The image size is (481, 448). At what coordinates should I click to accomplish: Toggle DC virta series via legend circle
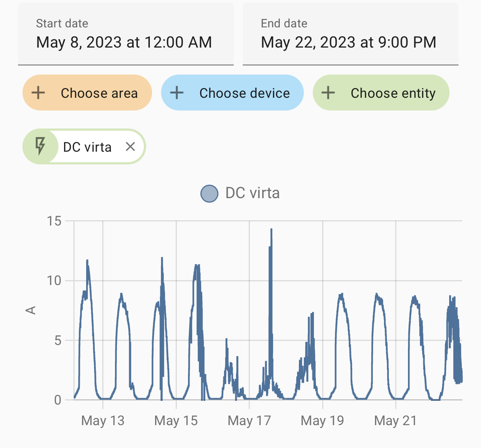[209, 194]
